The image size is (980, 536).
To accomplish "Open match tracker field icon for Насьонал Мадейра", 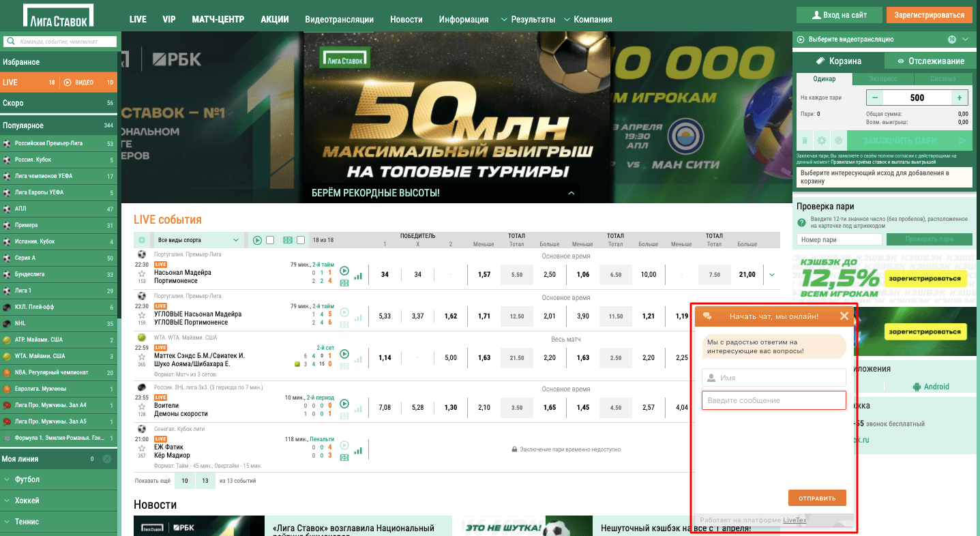I will 344,283.
